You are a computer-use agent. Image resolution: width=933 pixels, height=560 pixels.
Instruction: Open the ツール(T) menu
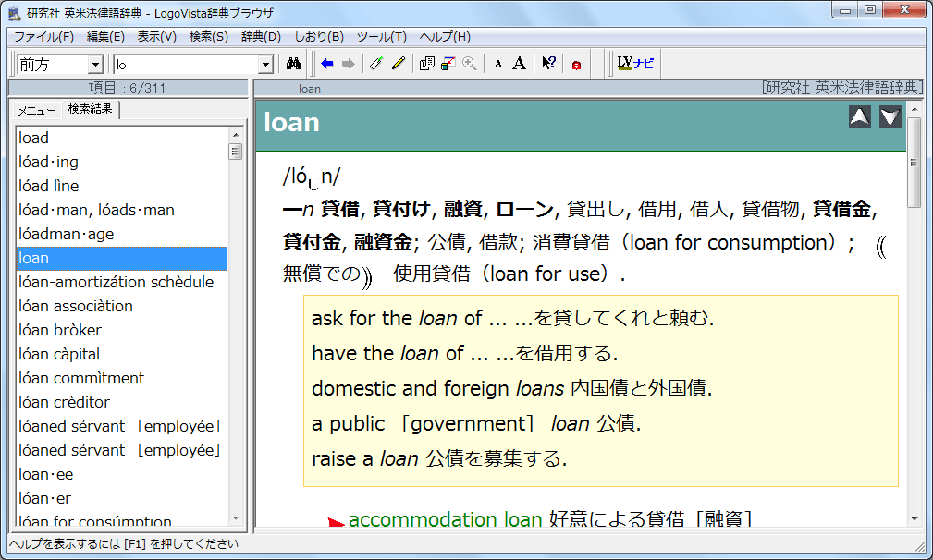tap(381, 37)
